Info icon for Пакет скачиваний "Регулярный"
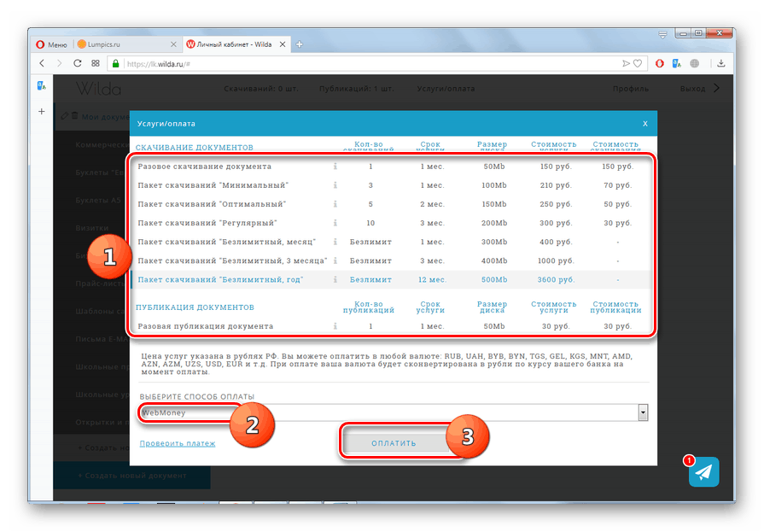764x532 pixels. tap(335, 223)
